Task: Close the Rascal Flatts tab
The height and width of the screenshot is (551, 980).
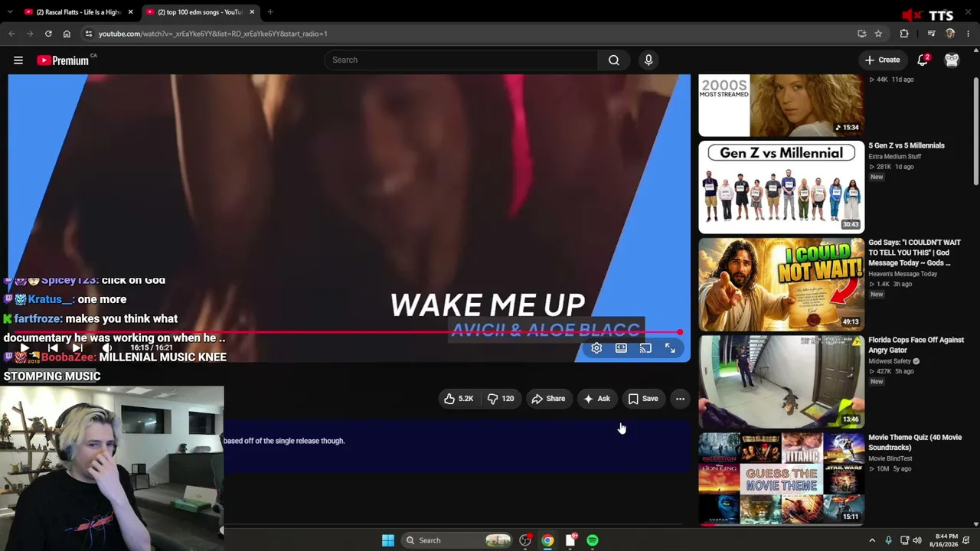Action: pos(130,12)
